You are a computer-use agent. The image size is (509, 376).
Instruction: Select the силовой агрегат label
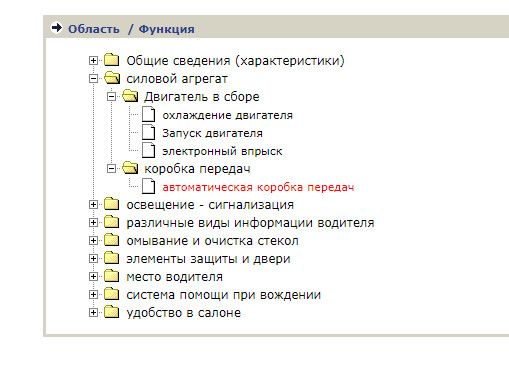tap(177, 79)
